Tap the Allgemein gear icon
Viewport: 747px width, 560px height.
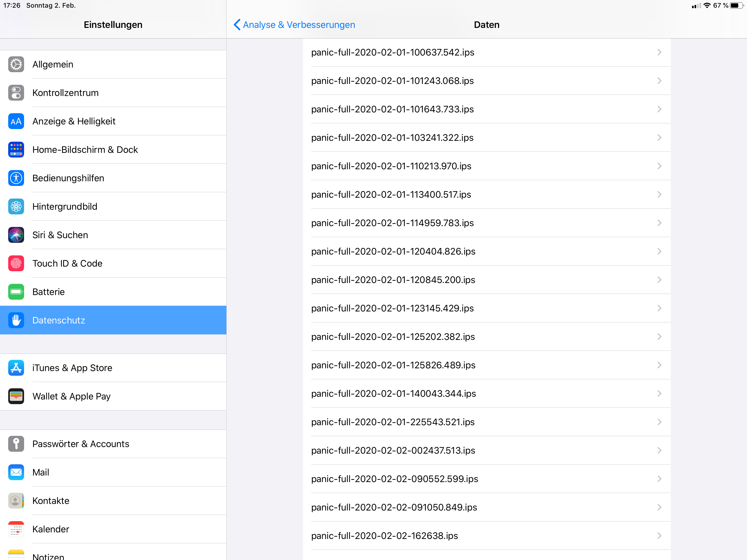point(16,65)
